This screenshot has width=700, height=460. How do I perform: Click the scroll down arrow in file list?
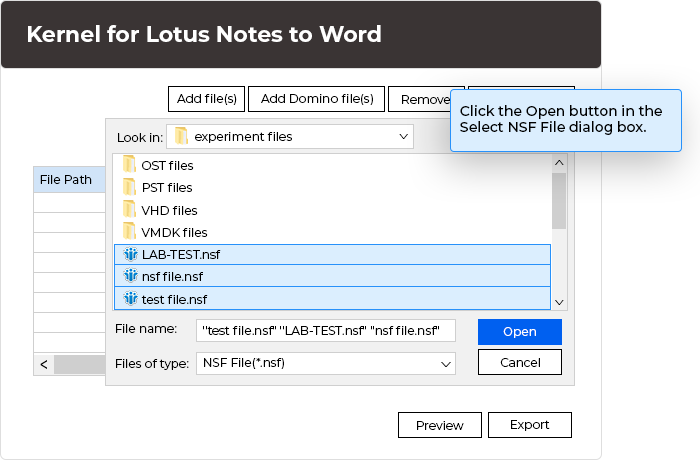pos(559,302)
